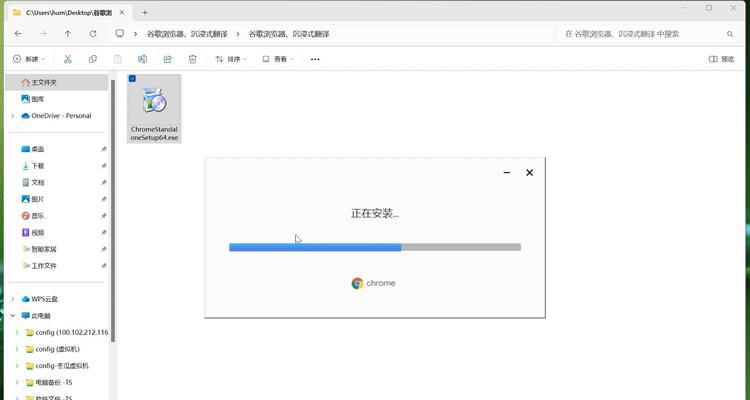Click the Delete trash icon

pos(192,59)
